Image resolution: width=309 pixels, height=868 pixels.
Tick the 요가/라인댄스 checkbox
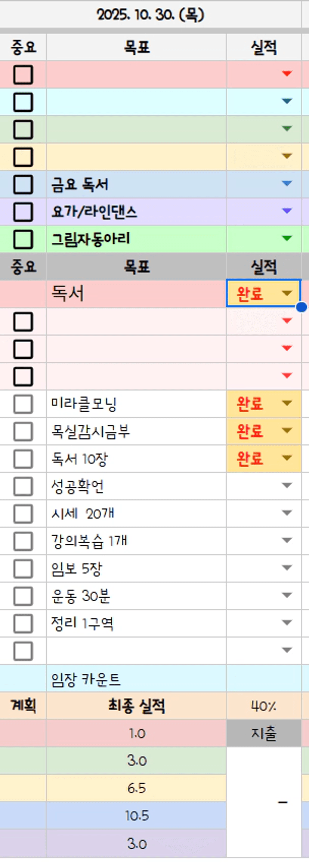click(23, 212)
